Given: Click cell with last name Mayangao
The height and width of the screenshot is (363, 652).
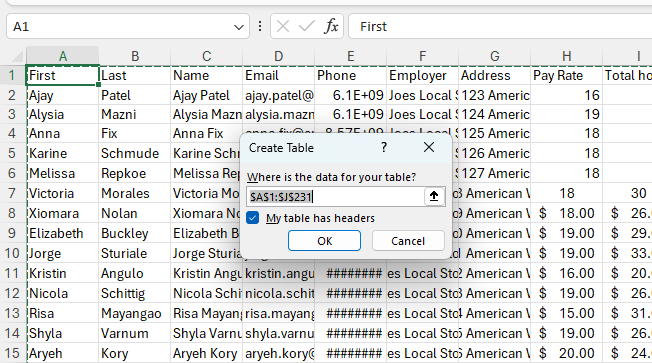Looking at the screenshot, I should (135, 313).
